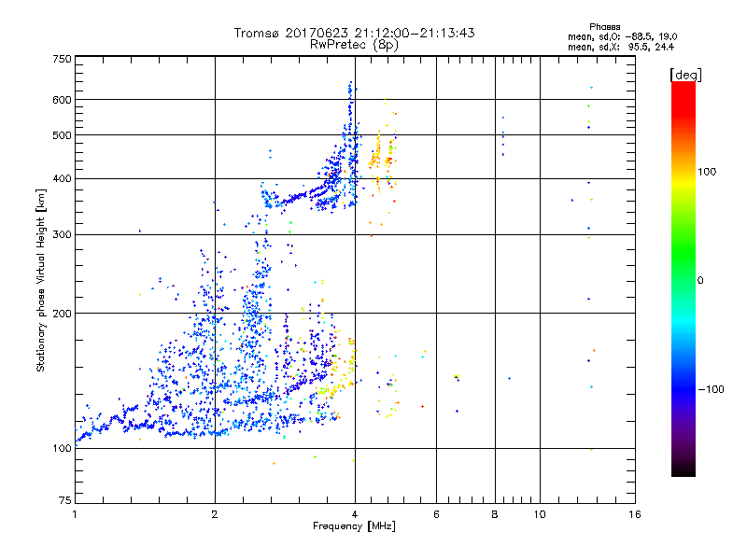Click the 'RwPretec (8p)' subtitle

(354, 45)
